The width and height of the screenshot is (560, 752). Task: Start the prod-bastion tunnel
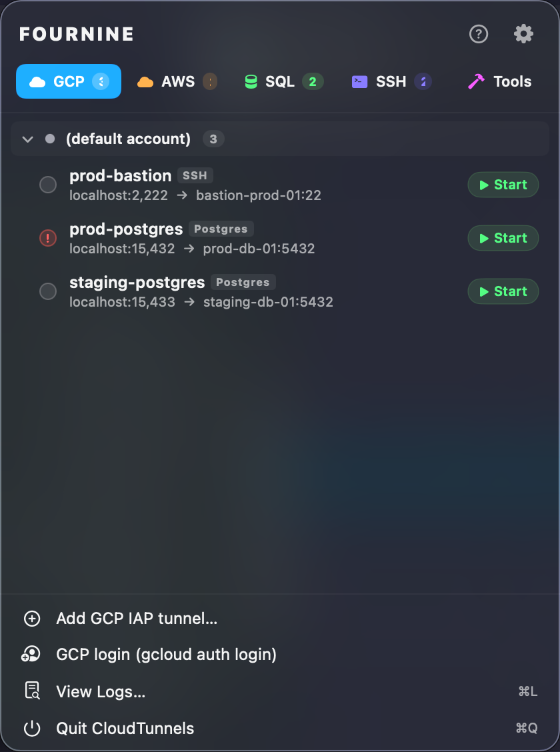point(503,185)
